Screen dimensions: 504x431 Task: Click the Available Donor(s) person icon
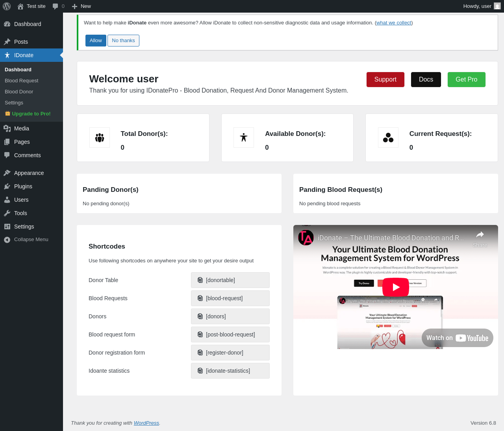tap(244, 137)
